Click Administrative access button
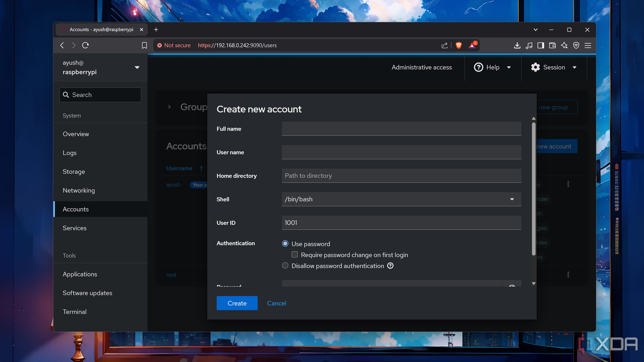 [421, 67]
